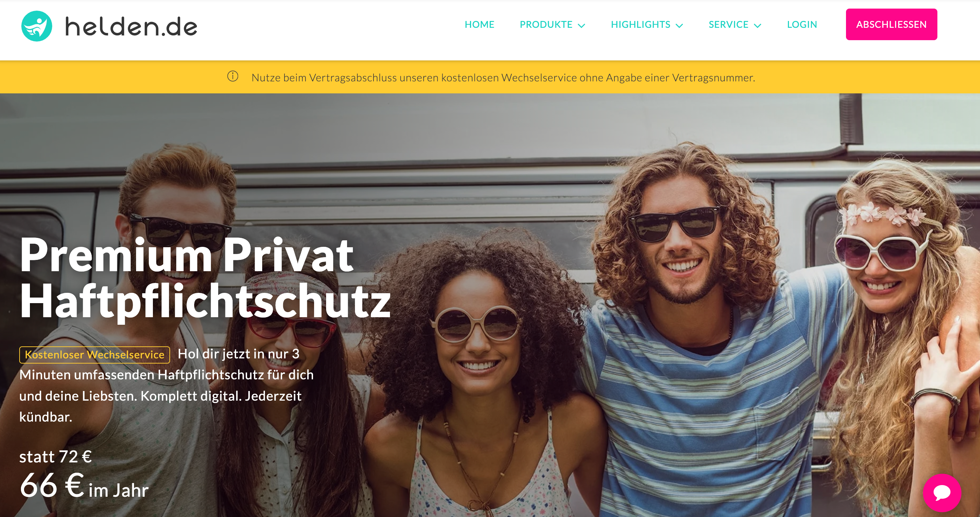Click the helden.de wordmark text
This screenshot has height=517, width=980.
point(131,27)
